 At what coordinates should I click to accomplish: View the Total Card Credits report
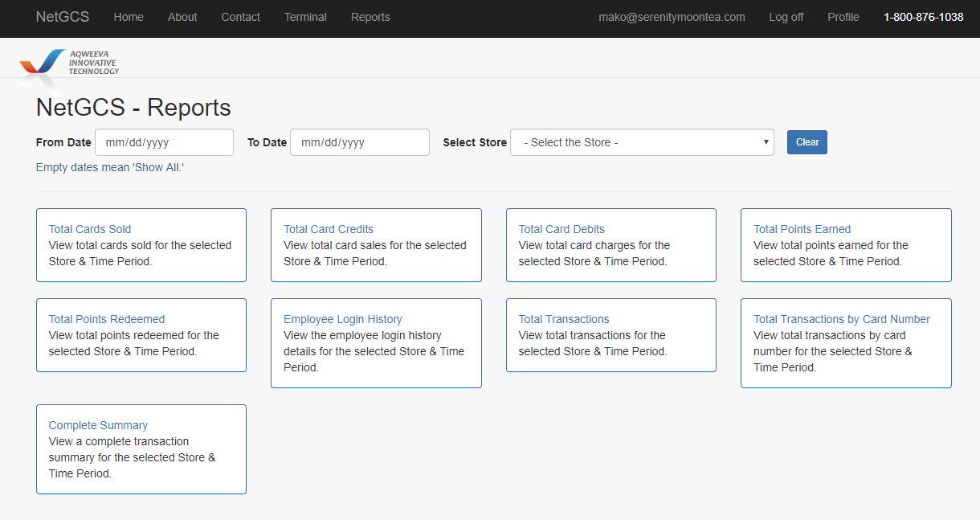pyautogui.click(x=329, y=229)
